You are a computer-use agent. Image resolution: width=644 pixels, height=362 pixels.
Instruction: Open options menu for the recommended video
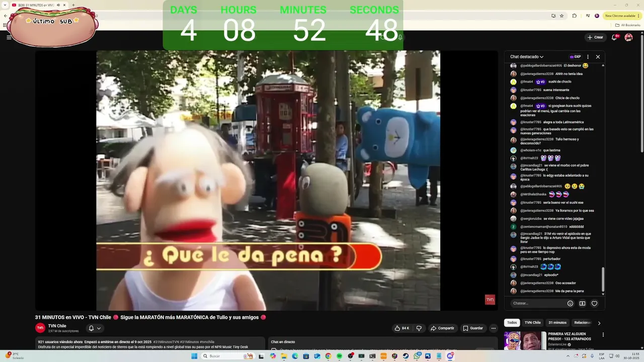(x=603, y=334)
